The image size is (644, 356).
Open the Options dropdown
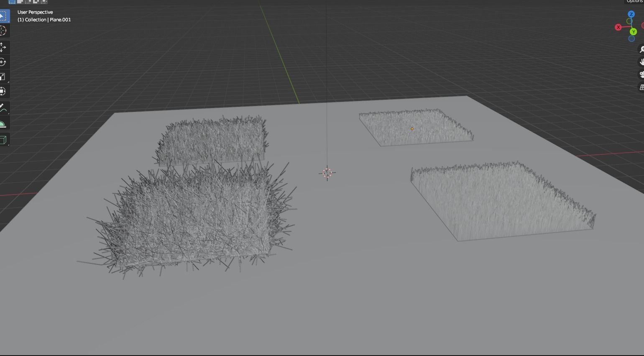click(634, 2)
